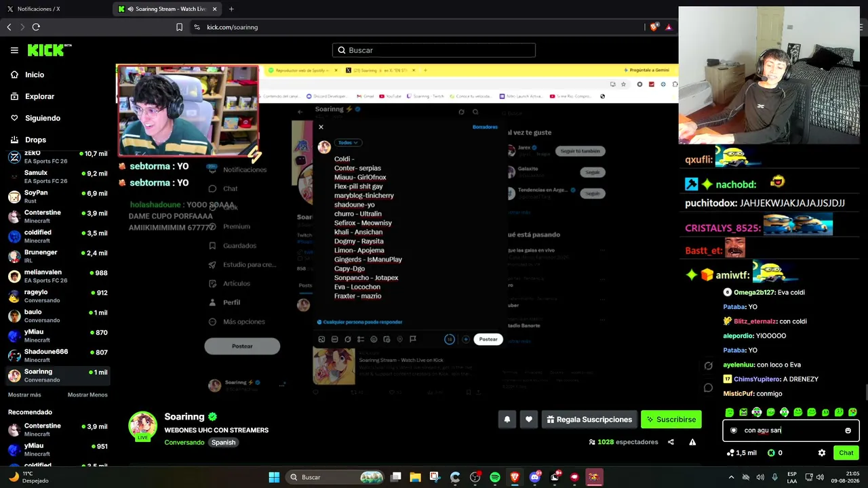Expand list with Mostrar más
This screenshot has width=868, height=488.
click(x=24, y=394)
